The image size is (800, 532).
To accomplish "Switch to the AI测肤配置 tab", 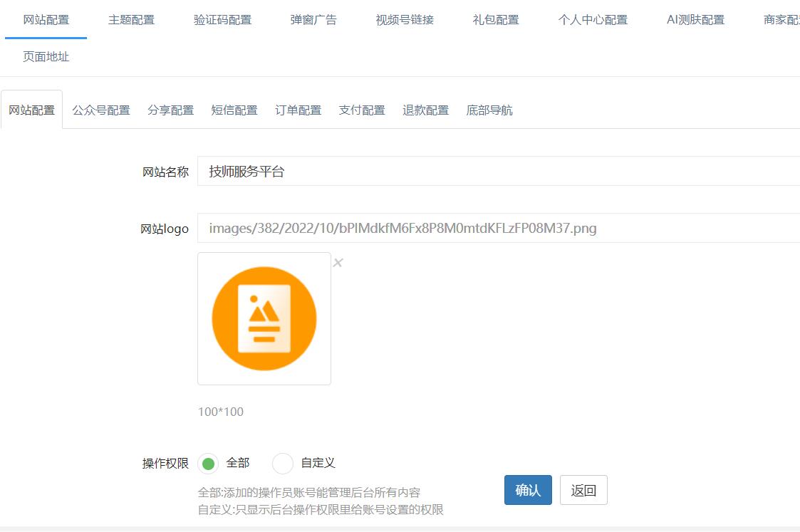I will 695,20.
